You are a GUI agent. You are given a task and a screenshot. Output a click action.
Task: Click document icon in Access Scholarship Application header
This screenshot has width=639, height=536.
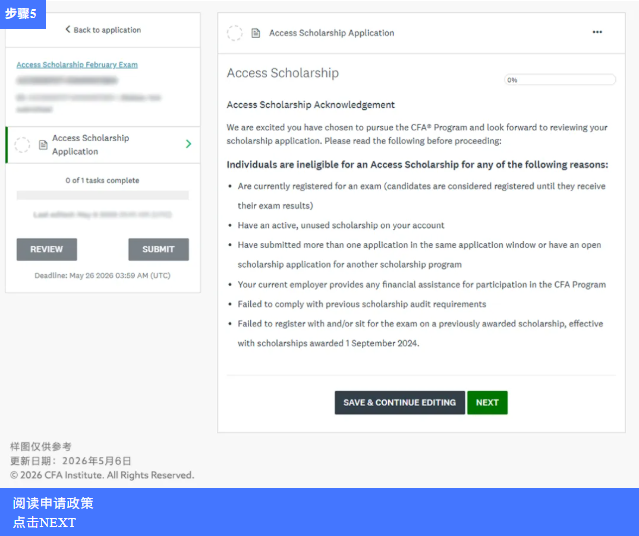(256, 33)
